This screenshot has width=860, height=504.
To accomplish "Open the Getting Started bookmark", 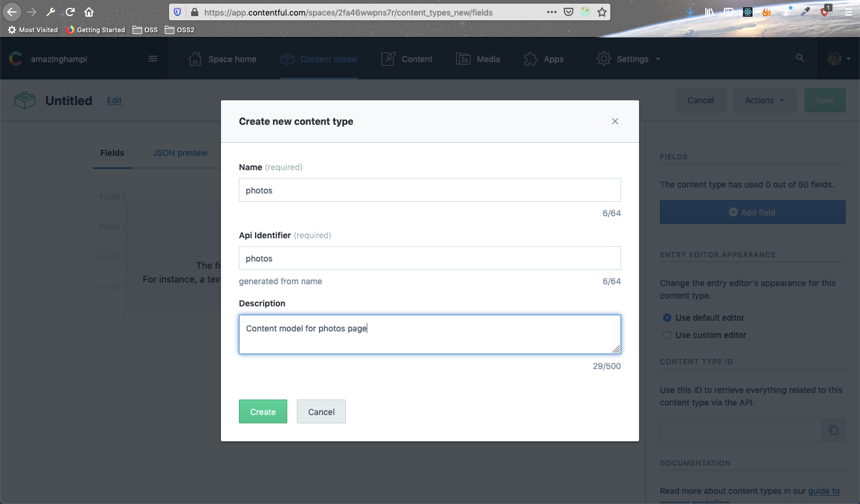I will pos(96,30).
